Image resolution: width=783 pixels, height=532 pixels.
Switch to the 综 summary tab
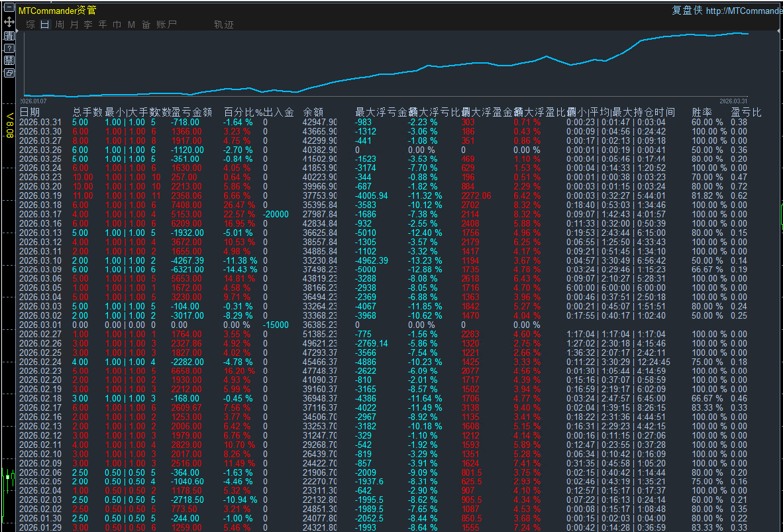(30, 25)
